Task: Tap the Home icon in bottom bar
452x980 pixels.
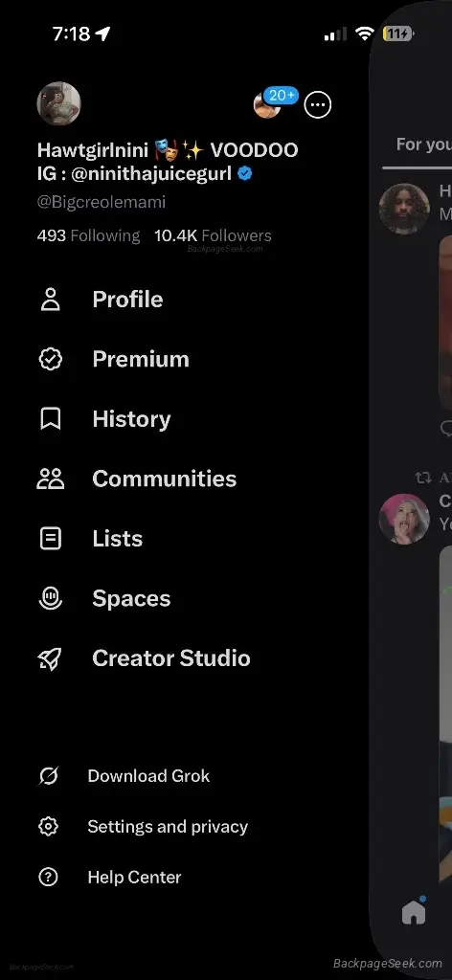Action: click(414, 913)
